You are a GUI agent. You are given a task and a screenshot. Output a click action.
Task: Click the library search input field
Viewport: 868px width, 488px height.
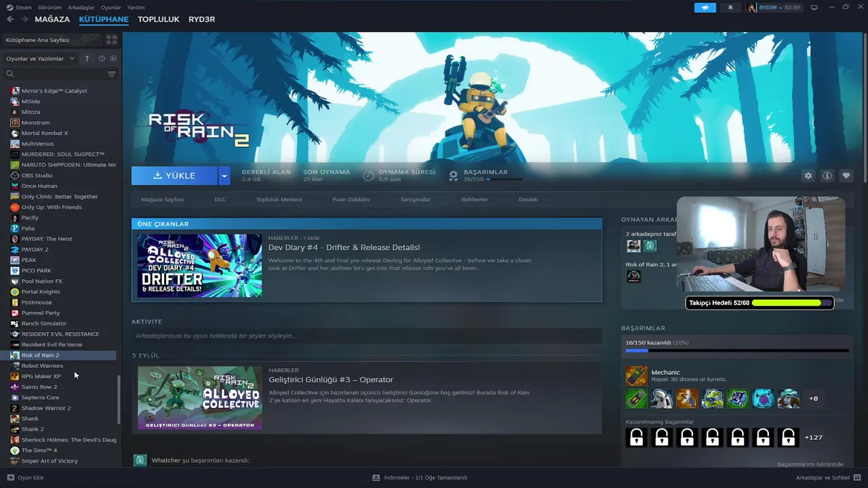pyautogui.click(x=60, y=74)
